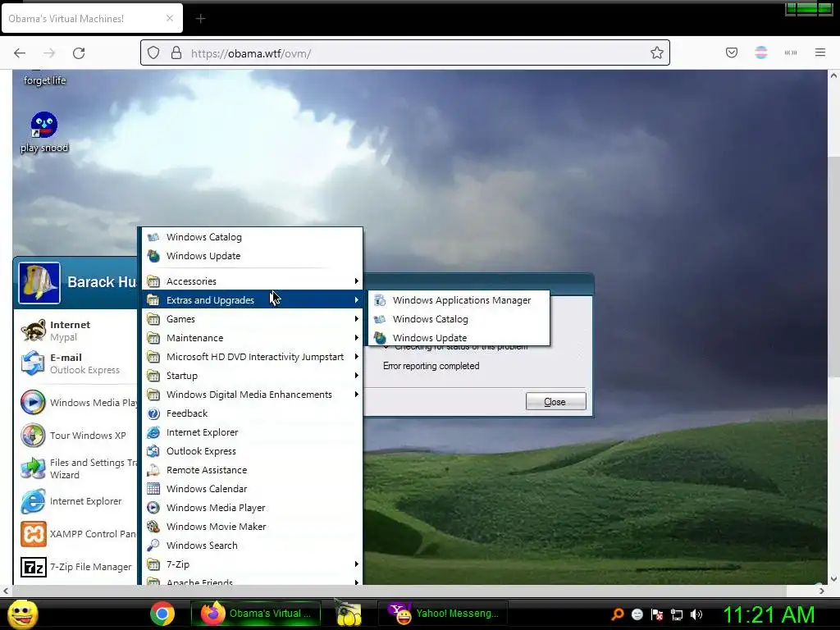Image resolution: width=840 pixels, height=630 pixels.
Task: Click the XAMPP Control Panel icon
Action: coord(33,534)
